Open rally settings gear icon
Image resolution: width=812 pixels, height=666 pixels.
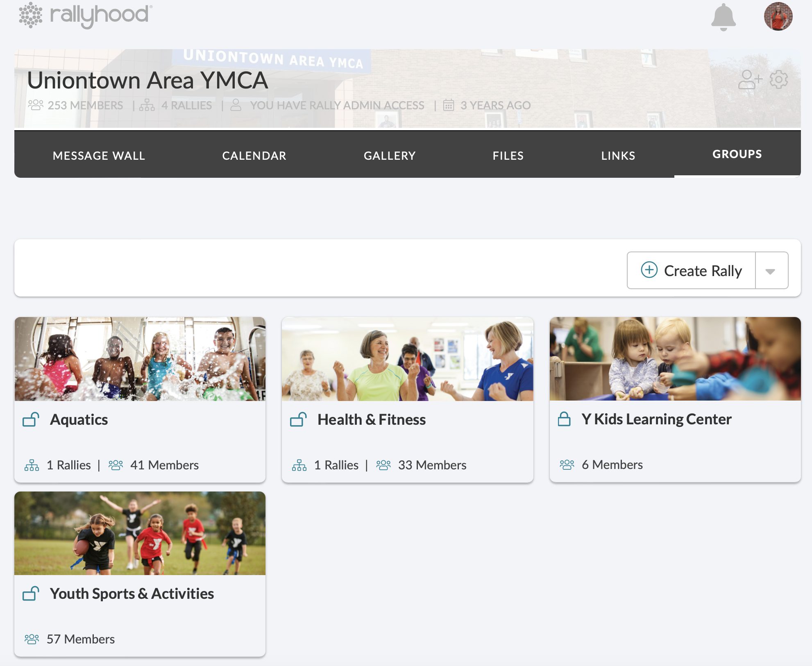click(x=778, y=79)
